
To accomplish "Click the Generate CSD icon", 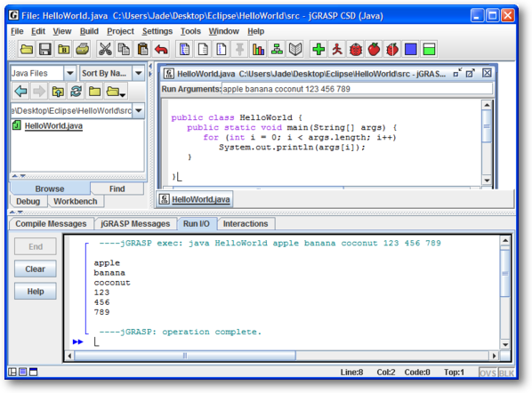I will tap(184, 50).
